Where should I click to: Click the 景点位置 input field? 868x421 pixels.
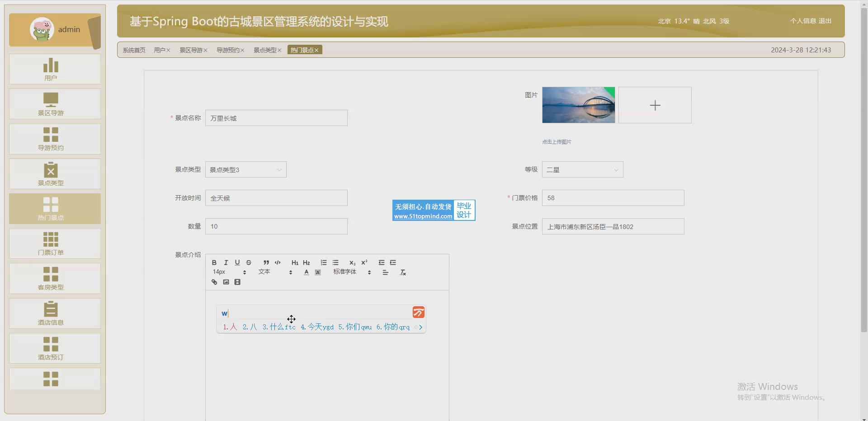[x=613, y=226]
